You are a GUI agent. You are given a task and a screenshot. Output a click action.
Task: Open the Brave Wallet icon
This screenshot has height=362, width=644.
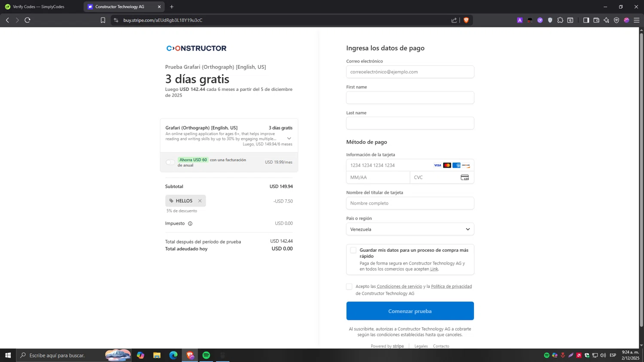click(596, 20)
